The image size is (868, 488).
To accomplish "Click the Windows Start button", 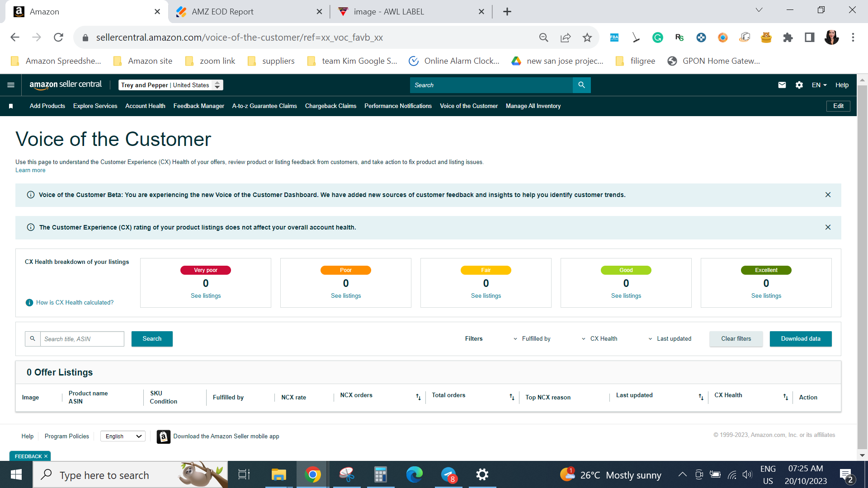I will pyautogui.click(x=16, y=474).
